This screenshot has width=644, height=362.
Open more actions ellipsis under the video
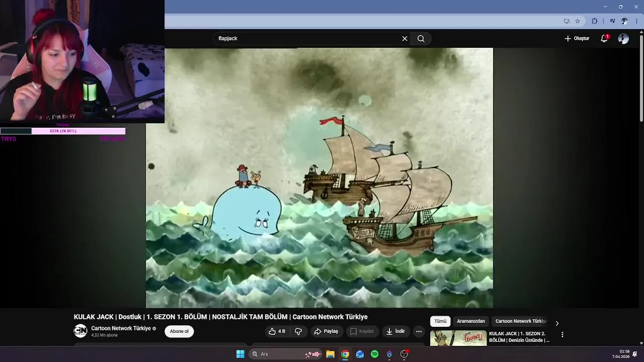(x=419, y=331)
